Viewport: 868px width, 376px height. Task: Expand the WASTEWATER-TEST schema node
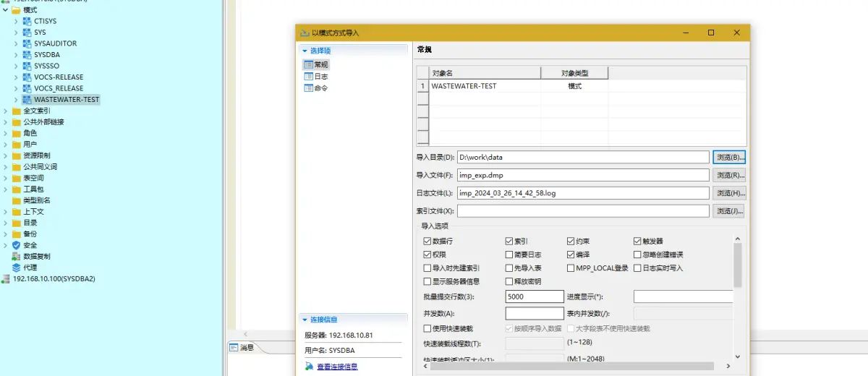[x=16, y=100]
